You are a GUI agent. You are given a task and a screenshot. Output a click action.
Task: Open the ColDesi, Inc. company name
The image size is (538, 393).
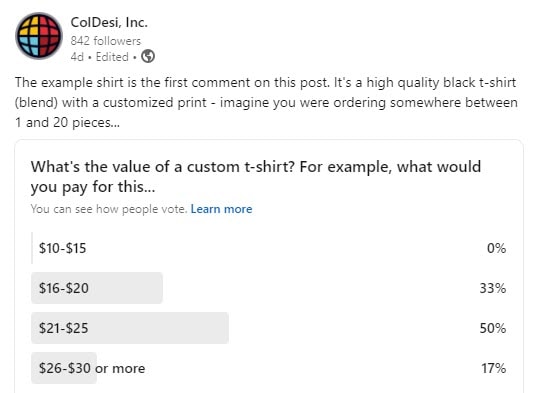point(109,22)
